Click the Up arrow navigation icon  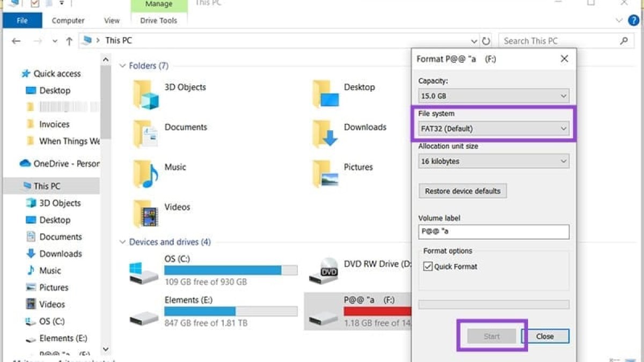pyautogui.click(x=69, y=41)
